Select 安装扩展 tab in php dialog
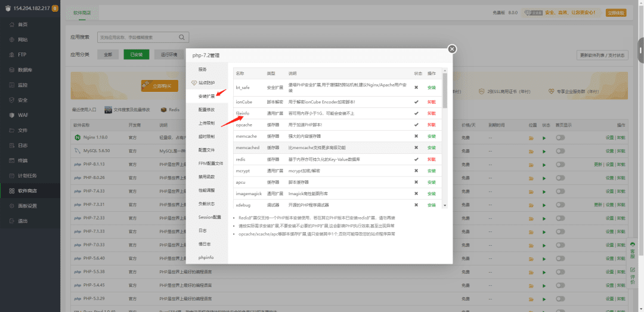This screenshot has width=644, height=312. [x=207, y=96]
